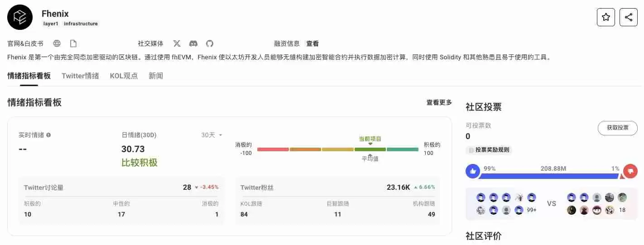Switch to the 情绪指标看板 tab
Image resolution: width=644 pixels, height=245 pixels.
(29, 76)
